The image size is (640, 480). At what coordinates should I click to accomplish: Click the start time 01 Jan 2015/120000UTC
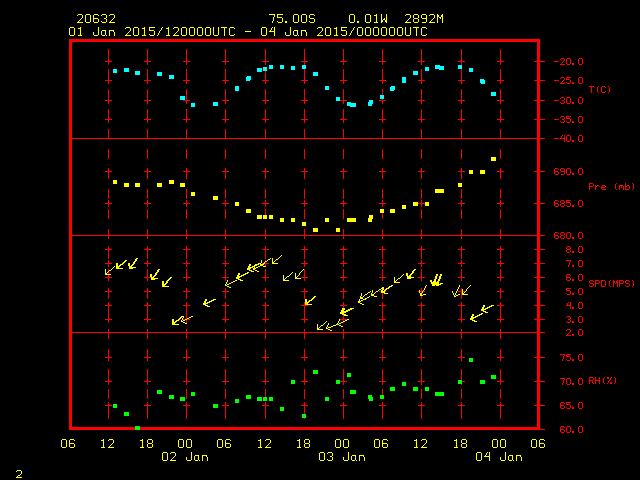point(152,32)
